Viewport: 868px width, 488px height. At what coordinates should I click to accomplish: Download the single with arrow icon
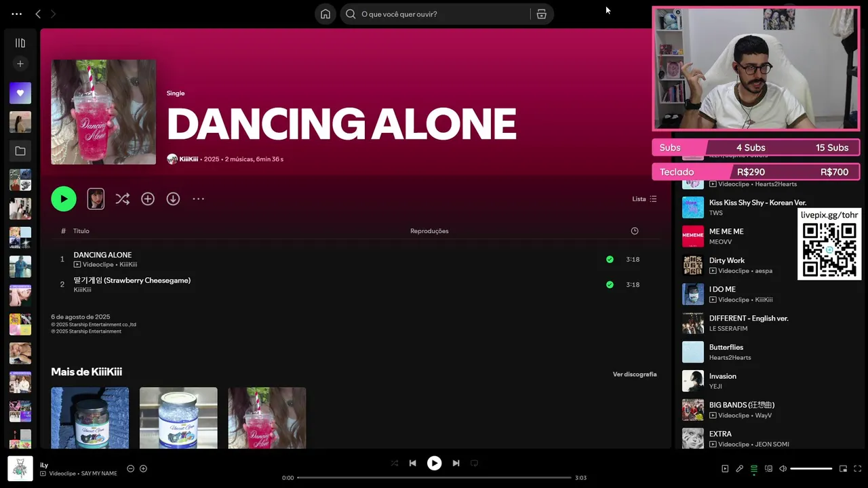173,199
